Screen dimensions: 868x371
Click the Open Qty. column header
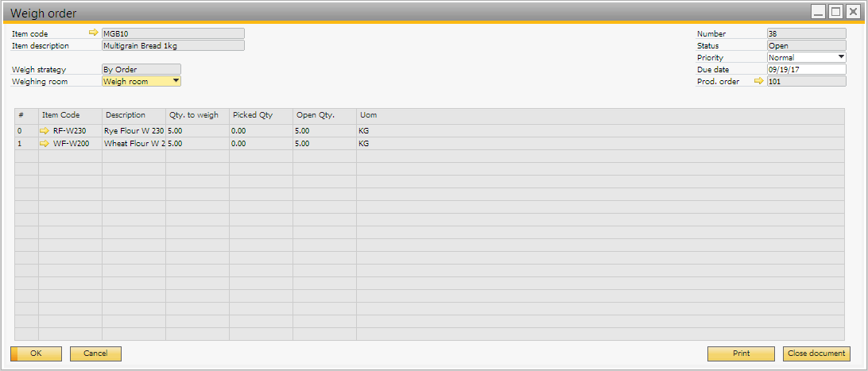point(324,115)
